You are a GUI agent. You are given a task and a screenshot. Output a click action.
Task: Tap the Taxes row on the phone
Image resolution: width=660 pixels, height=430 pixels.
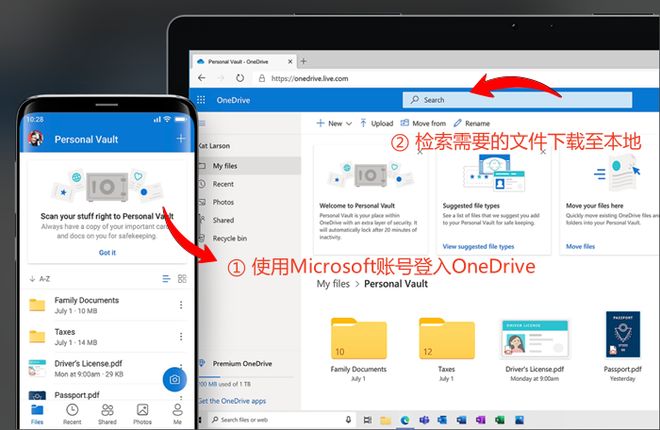(107, 337)
